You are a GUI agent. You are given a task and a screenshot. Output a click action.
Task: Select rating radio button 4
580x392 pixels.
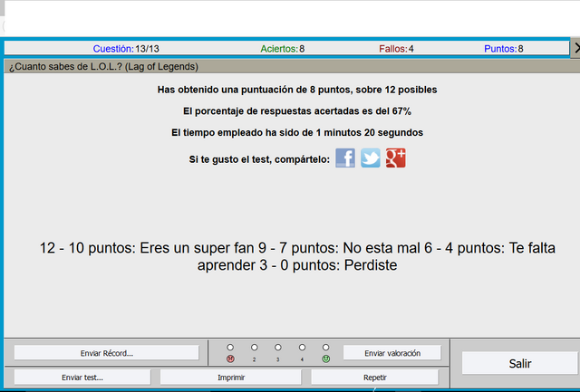coord(302,348)
